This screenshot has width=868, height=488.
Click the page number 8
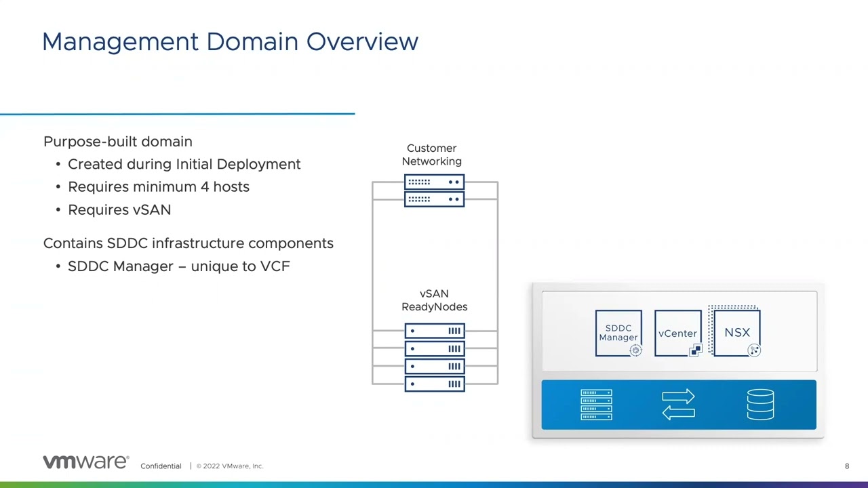click(847, 466)
